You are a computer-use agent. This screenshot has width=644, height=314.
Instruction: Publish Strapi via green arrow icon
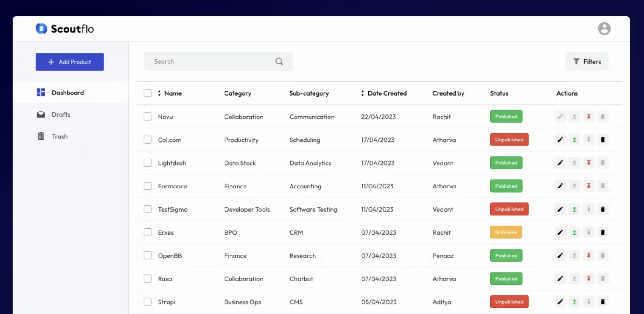575,302
